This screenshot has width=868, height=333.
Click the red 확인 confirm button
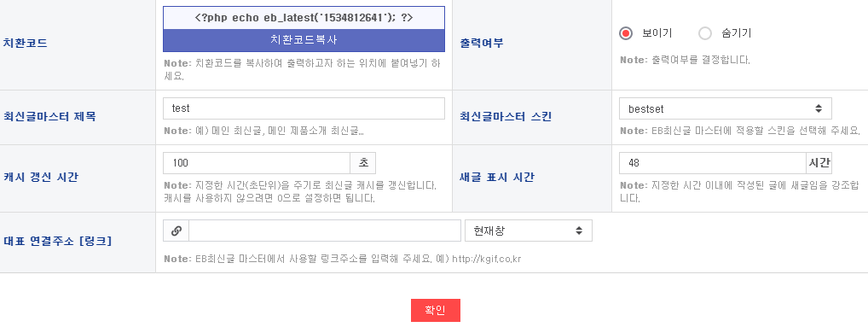pos(435,310)
